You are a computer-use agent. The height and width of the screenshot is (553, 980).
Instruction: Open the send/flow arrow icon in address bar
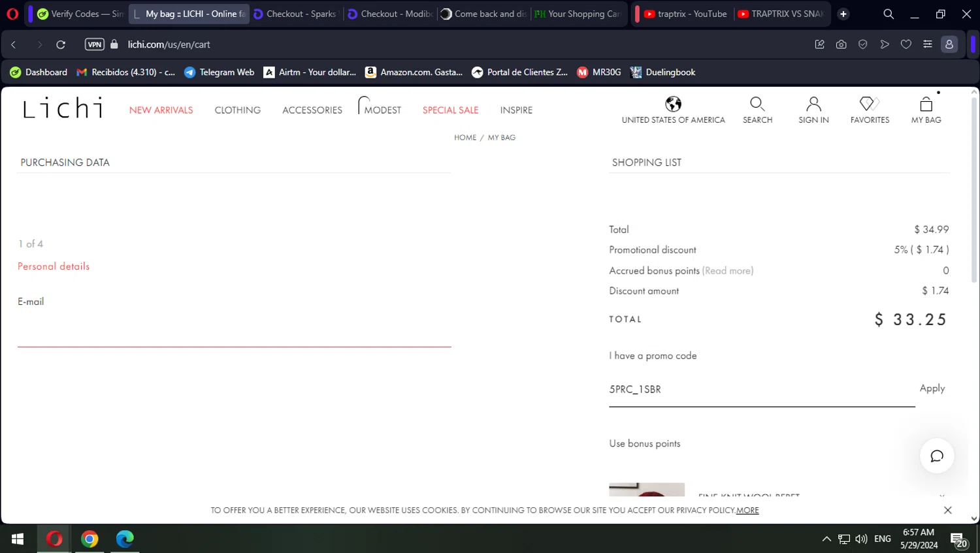885,44
